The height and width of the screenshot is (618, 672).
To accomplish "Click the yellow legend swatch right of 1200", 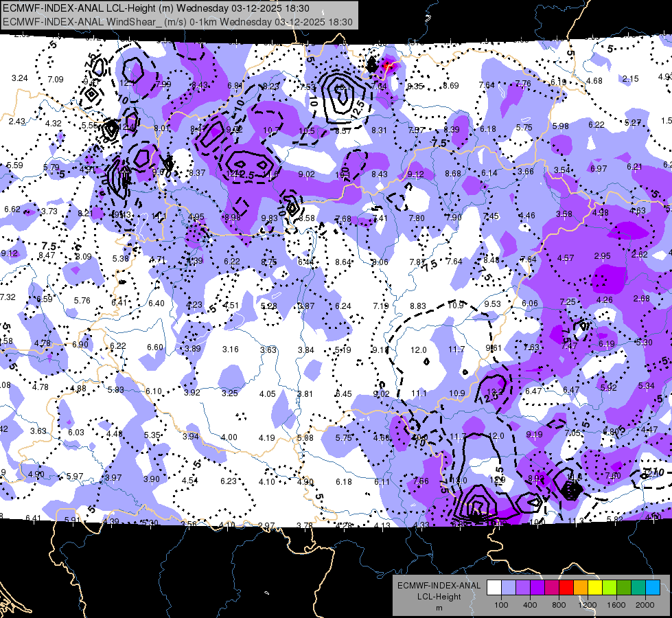I will (x=595, y=587).
